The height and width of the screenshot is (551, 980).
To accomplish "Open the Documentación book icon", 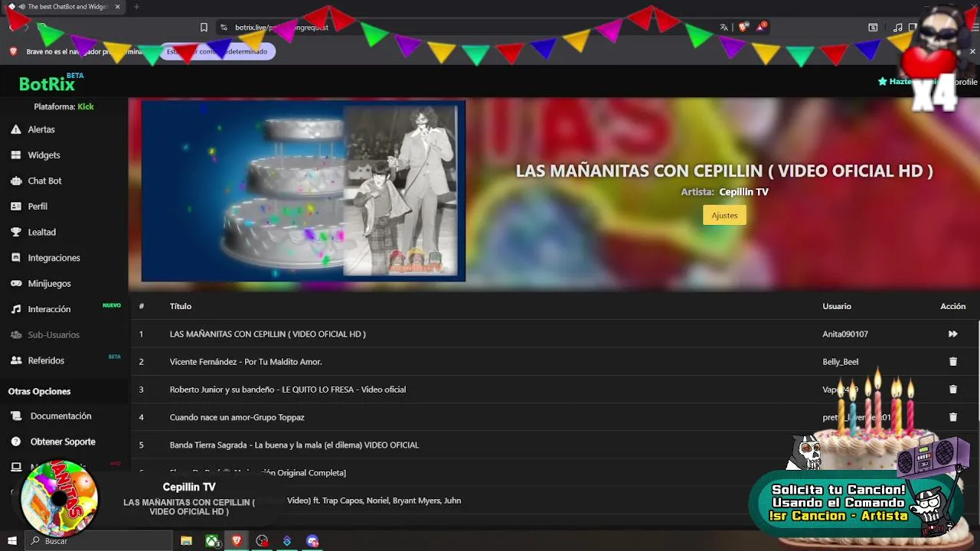I will click(15, 416).
